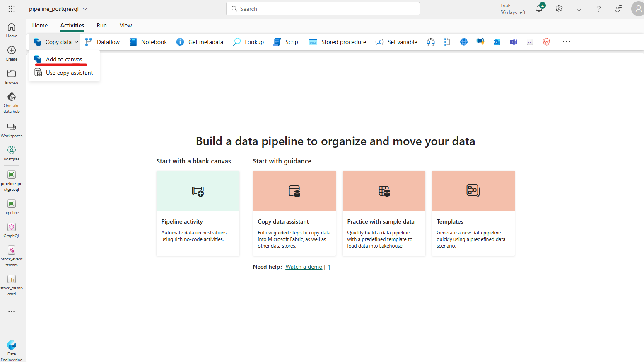Open OneLake data hub
644x362 pixels.
[12, 102]
